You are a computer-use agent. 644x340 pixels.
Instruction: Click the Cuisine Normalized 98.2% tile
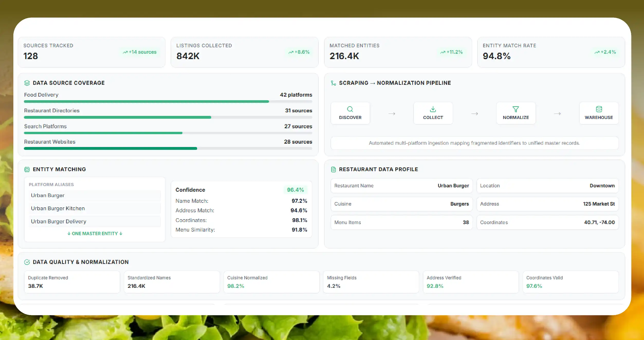(x=271, y=282)
